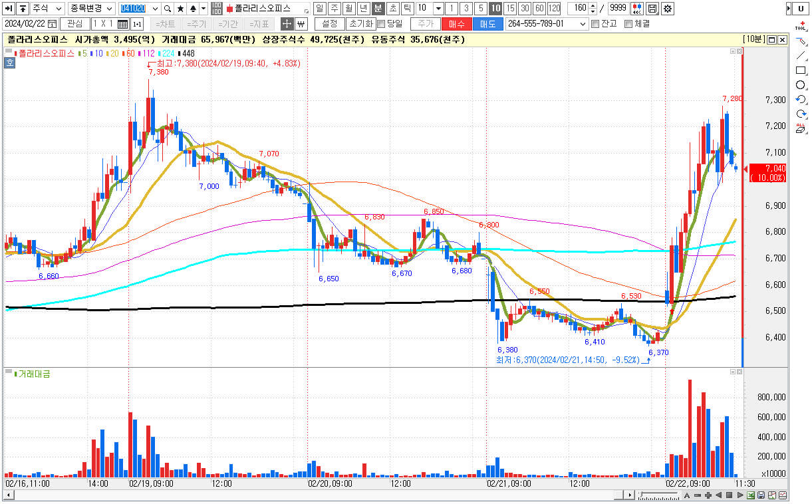The width and height of the screenshot is (812, 504).
Task: Select the 월 monthly period button
Action: pos(349,9)
